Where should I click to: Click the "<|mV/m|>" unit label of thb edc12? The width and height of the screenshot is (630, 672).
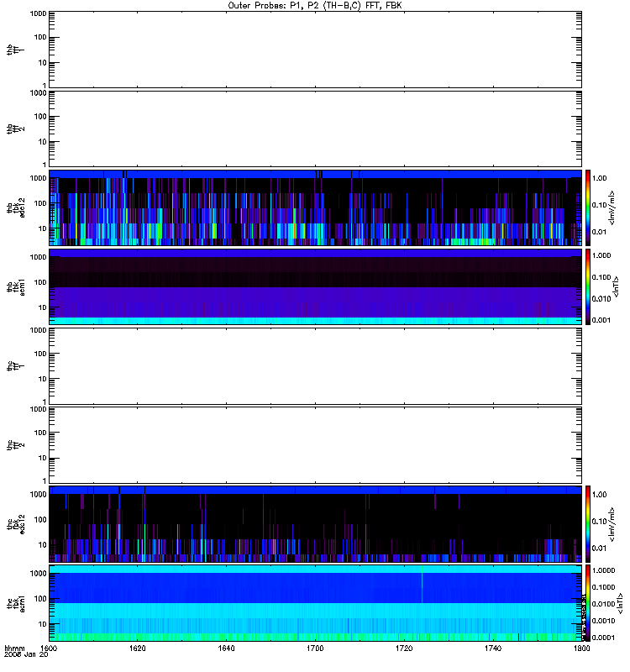[612, 207]
